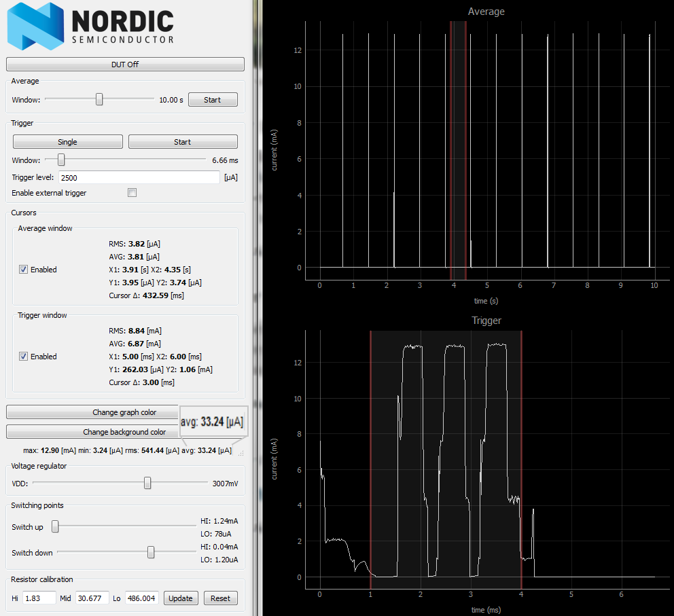
Task: Click the 6.66 ms trigger window value
Action: click(x=226, y=160)
